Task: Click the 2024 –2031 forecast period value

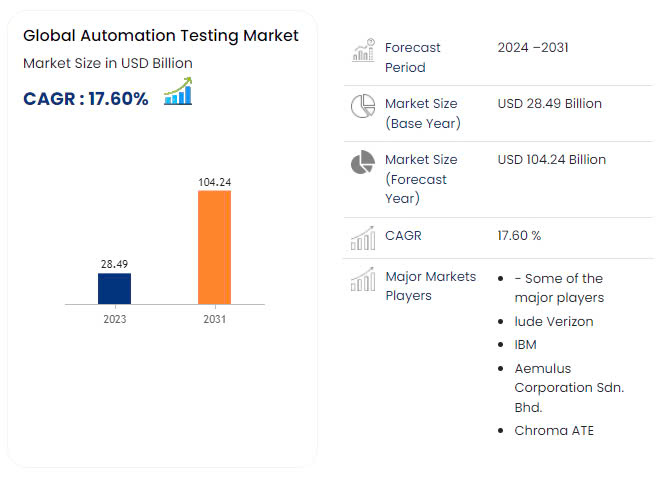Action: (x=532, y=48)
